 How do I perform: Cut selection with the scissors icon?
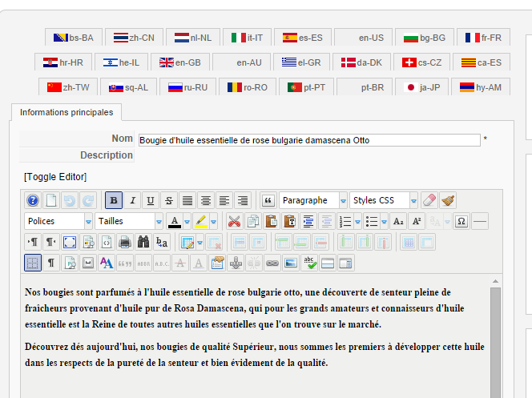[x=234, y=221]
